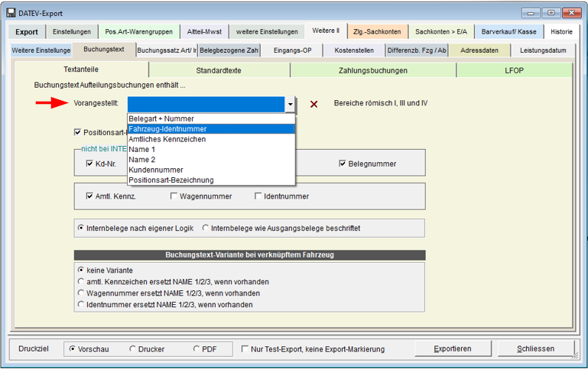Close the DATEV-Export window
Viewport: 588px width, 369px height.
[x=572, y=13]
